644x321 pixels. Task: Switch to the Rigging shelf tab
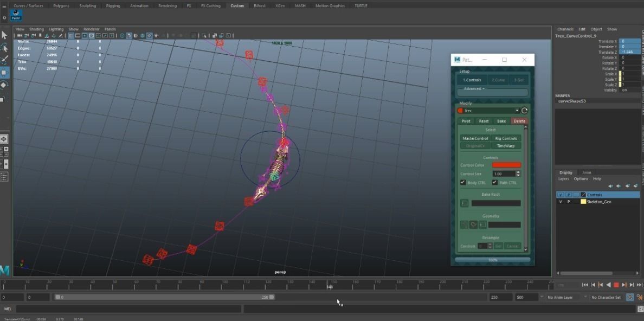(113, 6)
